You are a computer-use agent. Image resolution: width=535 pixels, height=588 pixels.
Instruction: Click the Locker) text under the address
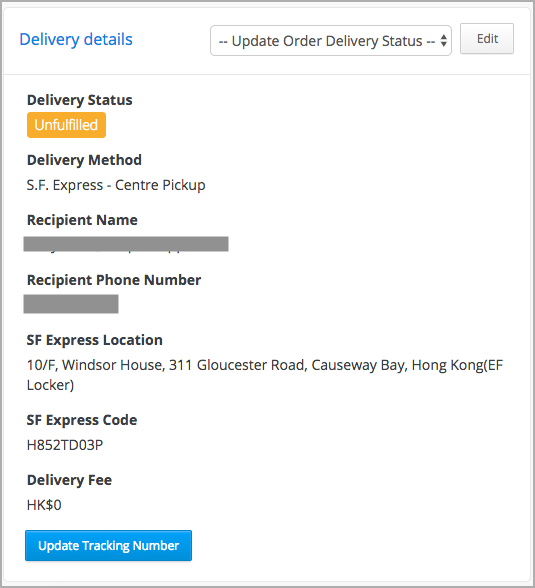(50, 386)
